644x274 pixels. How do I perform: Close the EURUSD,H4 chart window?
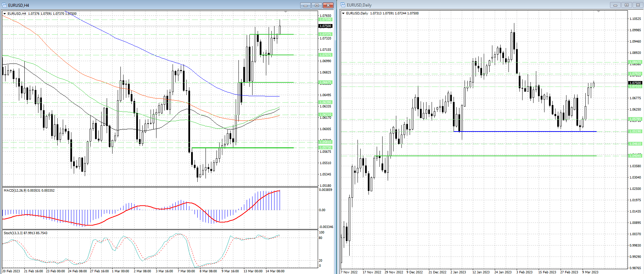pos(328,5)
